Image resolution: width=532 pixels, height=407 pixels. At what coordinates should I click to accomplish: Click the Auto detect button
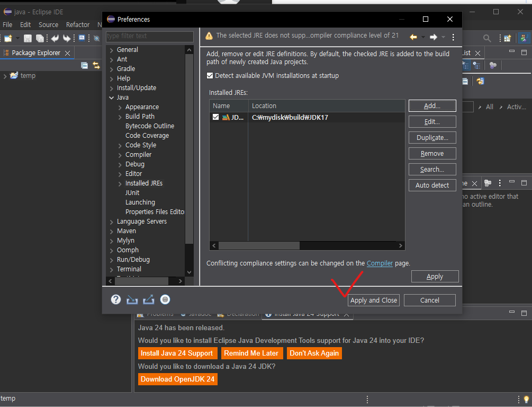point(432,185)
